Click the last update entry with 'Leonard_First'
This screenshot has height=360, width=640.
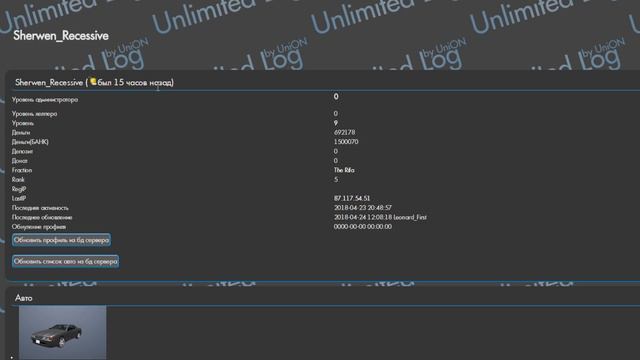[x=380, y=217]
